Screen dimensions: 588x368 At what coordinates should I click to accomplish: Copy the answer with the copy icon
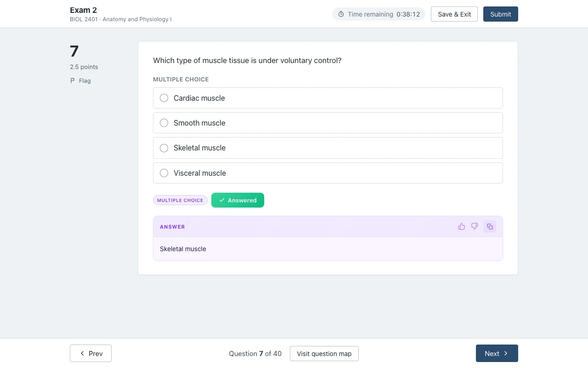pos(490,226)
